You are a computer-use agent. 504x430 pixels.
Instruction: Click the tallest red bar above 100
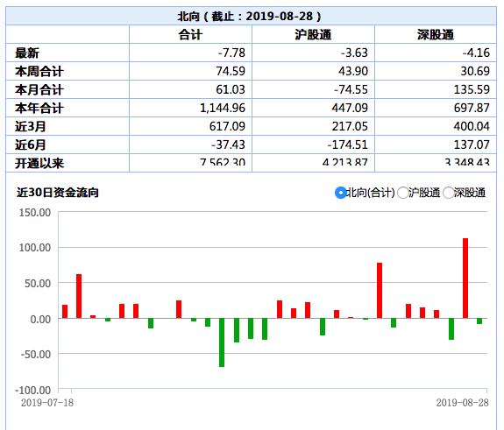point(465,278)
